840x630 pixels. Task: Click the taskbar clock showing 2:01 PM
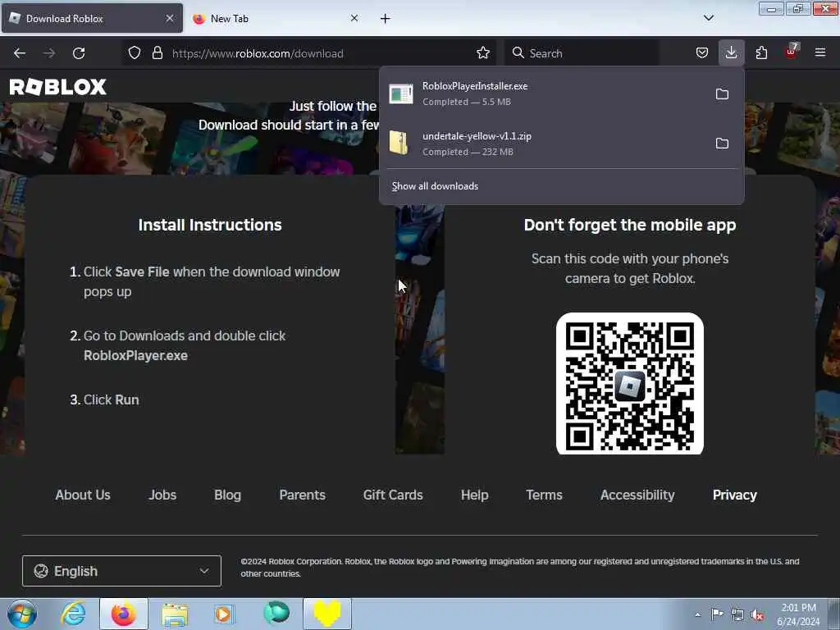799,614
